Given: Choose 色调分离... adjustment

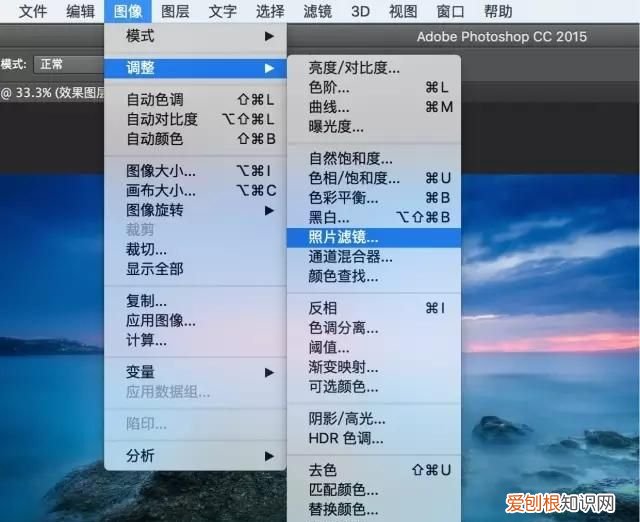Looking at the screenshot, I should [x=374, y=328].
